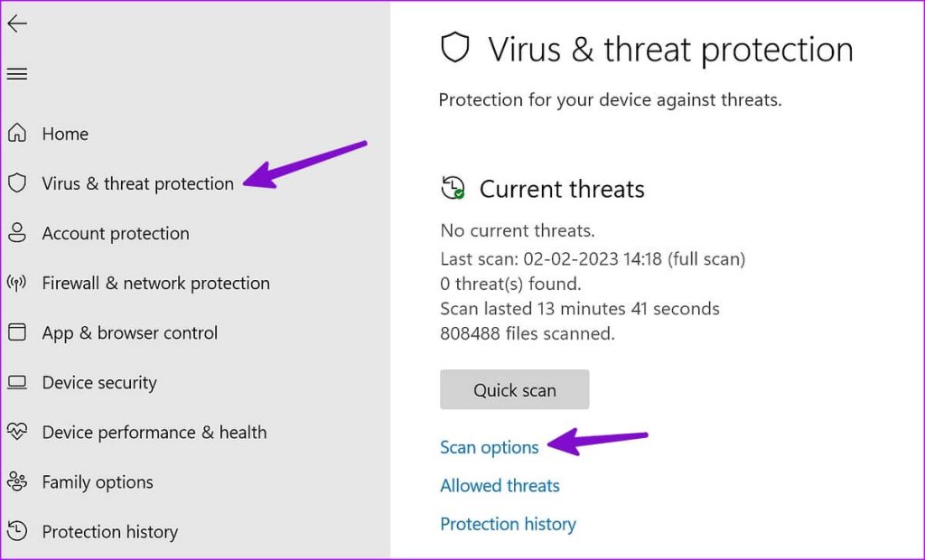Click the App & browser control icon

tap(16, 332)
